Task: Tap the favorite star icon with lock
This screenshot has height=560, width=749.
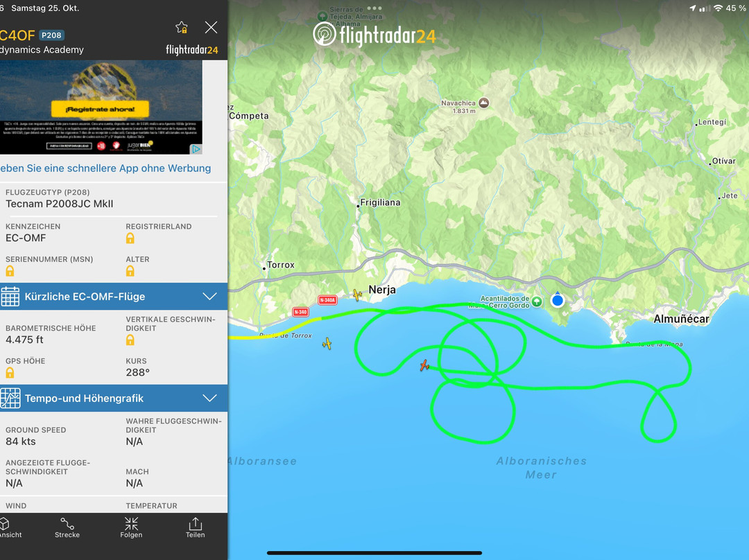Action: tap(182, 28)
